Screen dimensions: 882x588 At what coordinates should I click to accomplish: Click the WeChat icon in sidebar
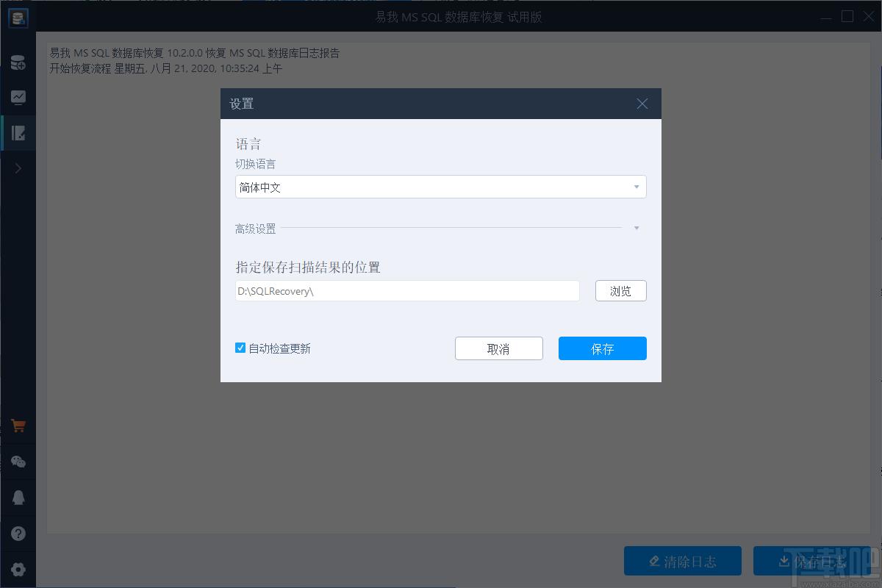tap(18, 462)
